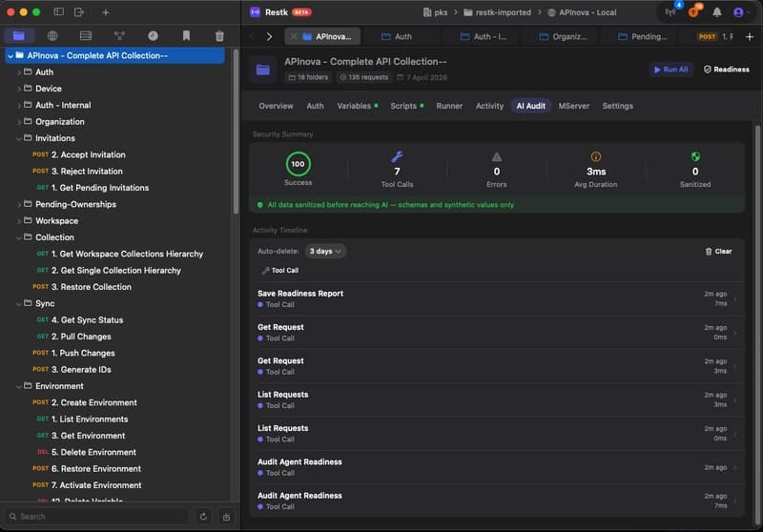Open the Pending... editor tab

642,36
